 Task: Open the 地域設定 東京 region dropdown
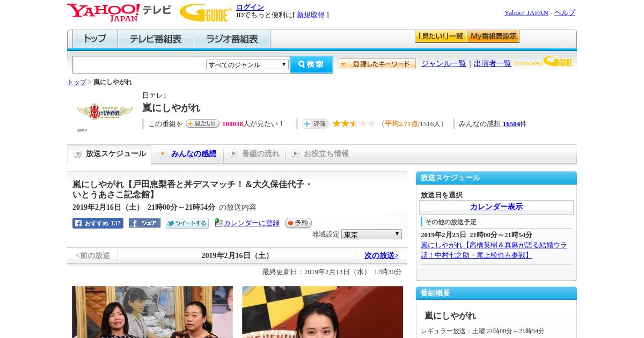371,234
